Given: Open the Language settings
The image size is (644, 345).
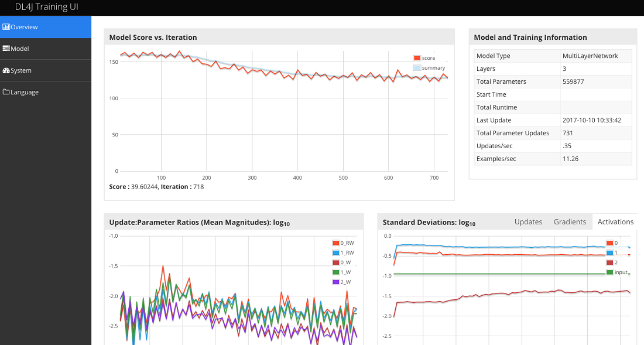Looking at the screenshot, I should click(x=46, y=93).
